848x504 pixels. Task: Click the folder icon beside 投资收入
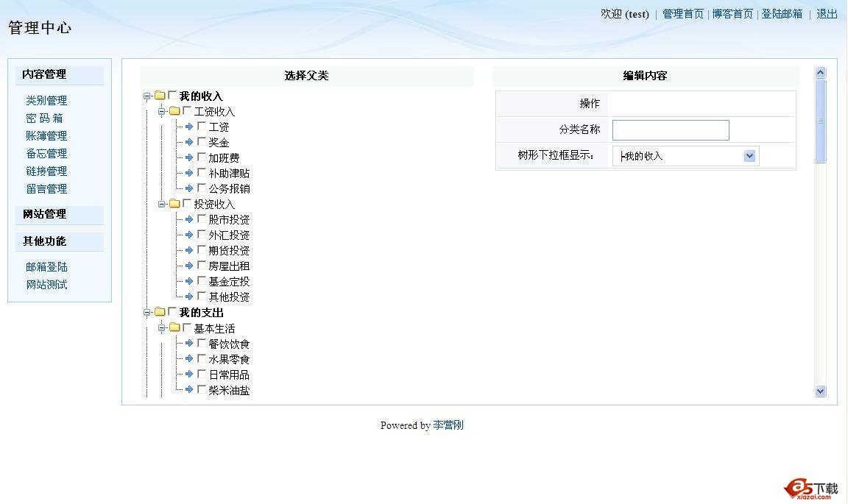(x=174, y=204)
